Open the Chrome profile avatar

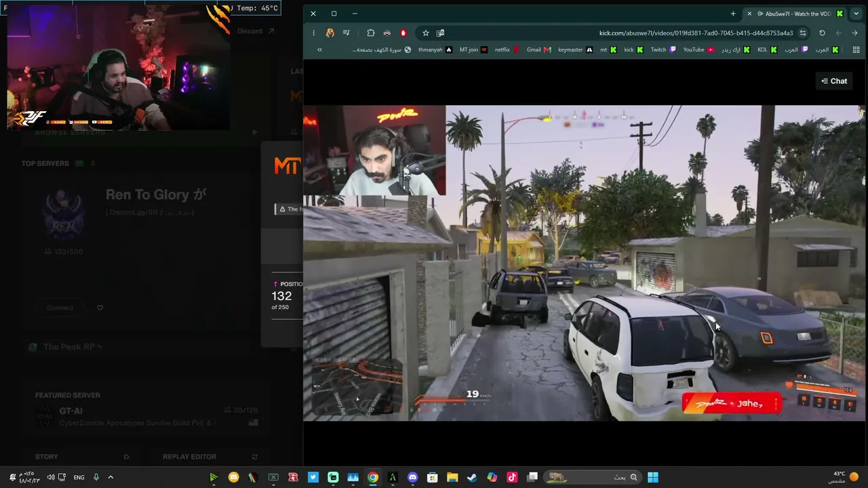(330, 33)
